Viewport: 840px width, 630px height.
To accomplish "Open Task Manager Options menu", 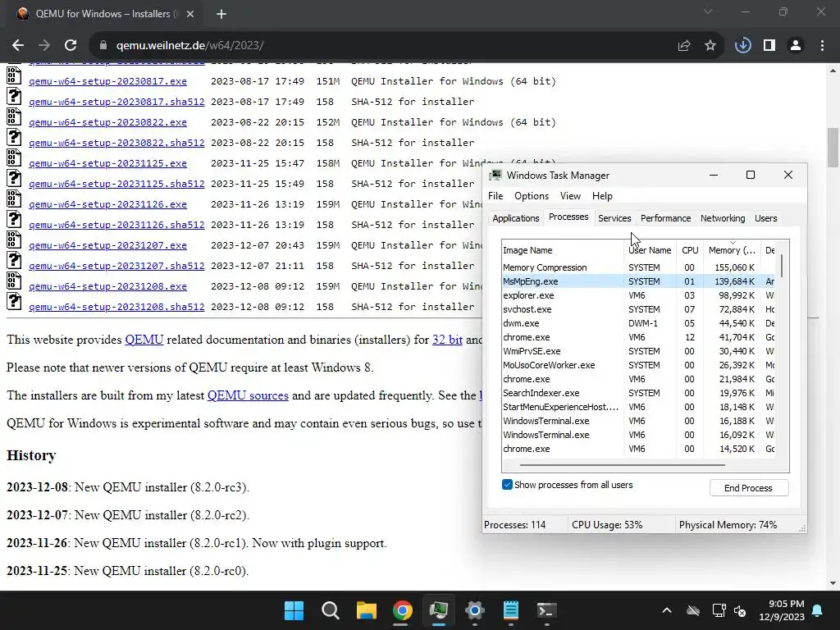I will [532, 196].
